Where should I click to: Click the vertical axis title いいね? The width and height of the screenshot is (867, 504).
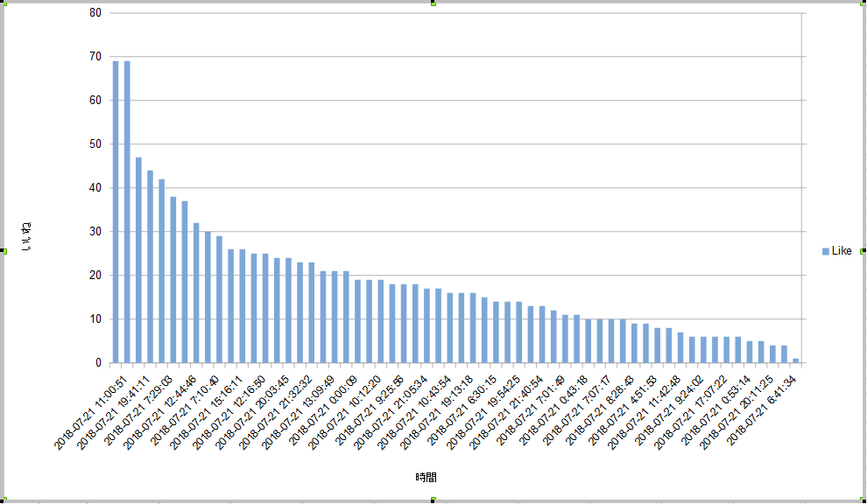pyautogui.click(x=27, y=237)
